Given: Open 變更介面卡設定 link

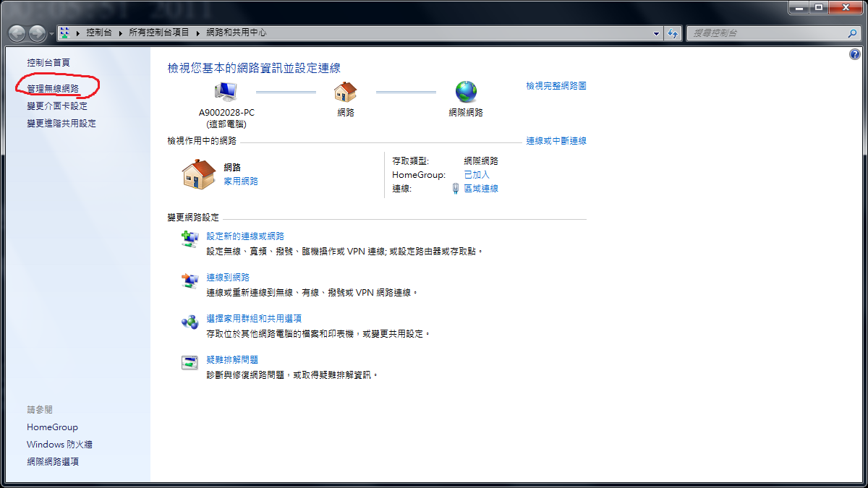Looking at the screenshot, I should [57, 106].
